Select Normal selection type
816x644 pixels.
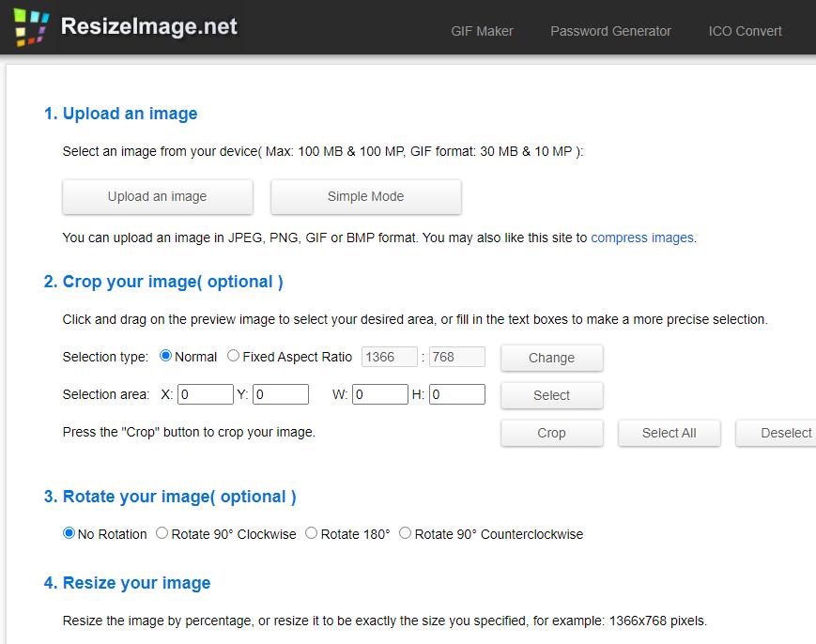coord(166,357)
